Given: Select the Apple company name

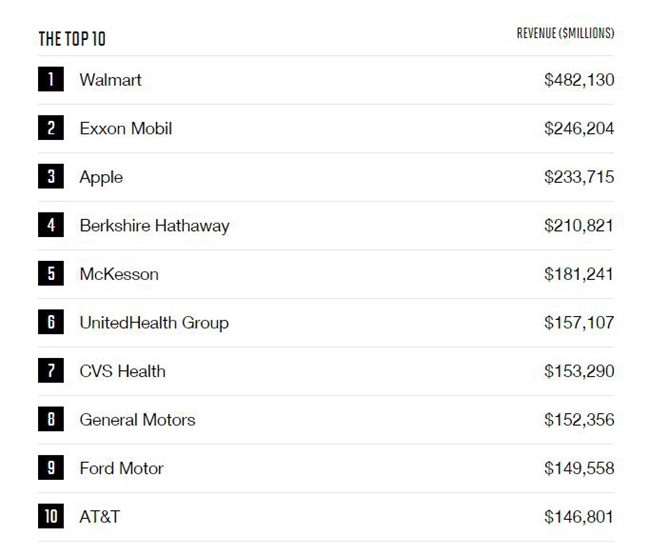Looking at the screenshot, I should [101, 177].
